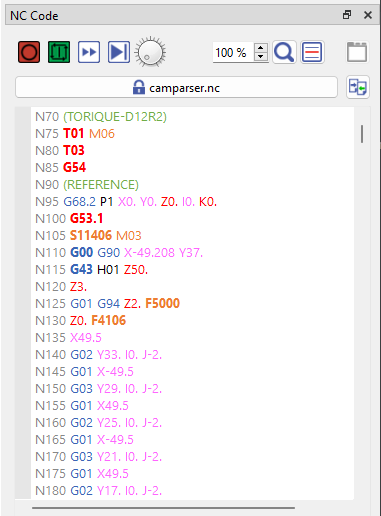Image resolution: width=381 pixels, height=516 pixels.
Task: Click the step to next block button
Action: point(119,52)
